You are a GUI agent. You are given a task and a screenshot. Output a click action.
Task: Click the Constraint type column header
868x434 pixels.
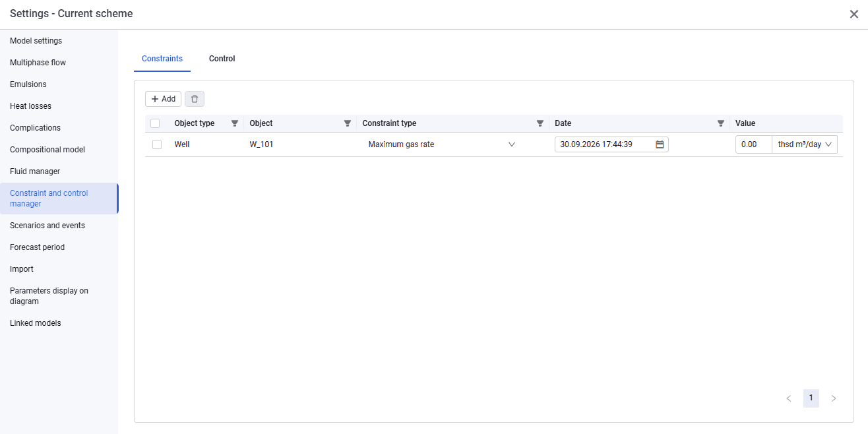coord(389,123)
